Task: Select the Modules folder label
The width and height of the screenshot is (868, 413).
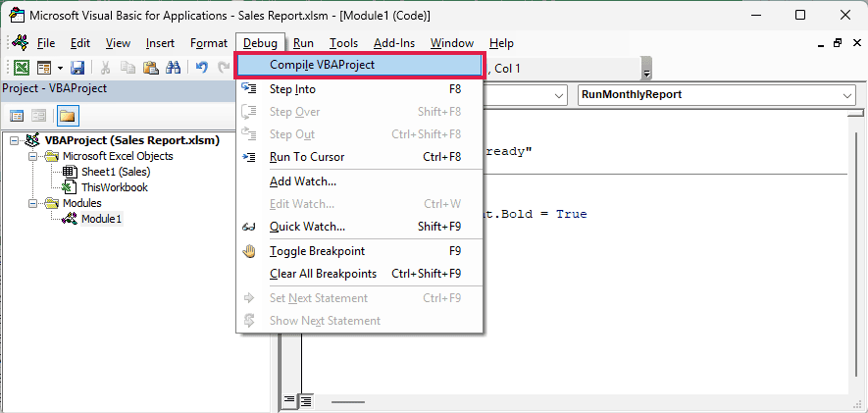Action: coord(82,203)
